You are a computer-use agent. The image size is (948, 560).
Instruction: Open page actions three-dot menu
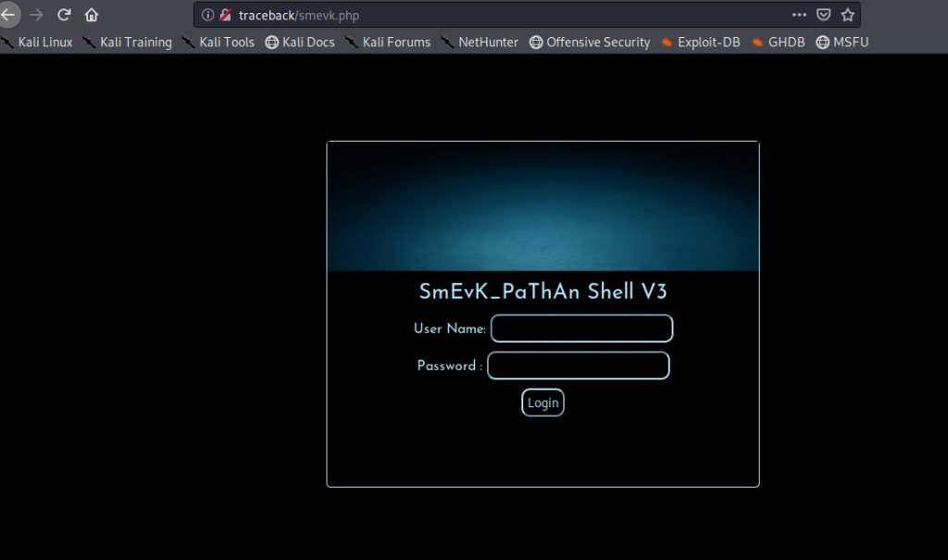coord(799,15)
